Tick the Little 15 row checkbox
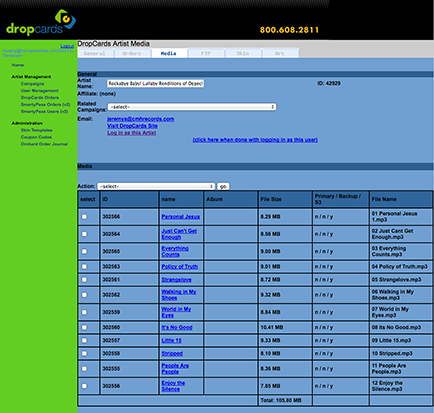The image size is (434, 413). click(84, 341)
